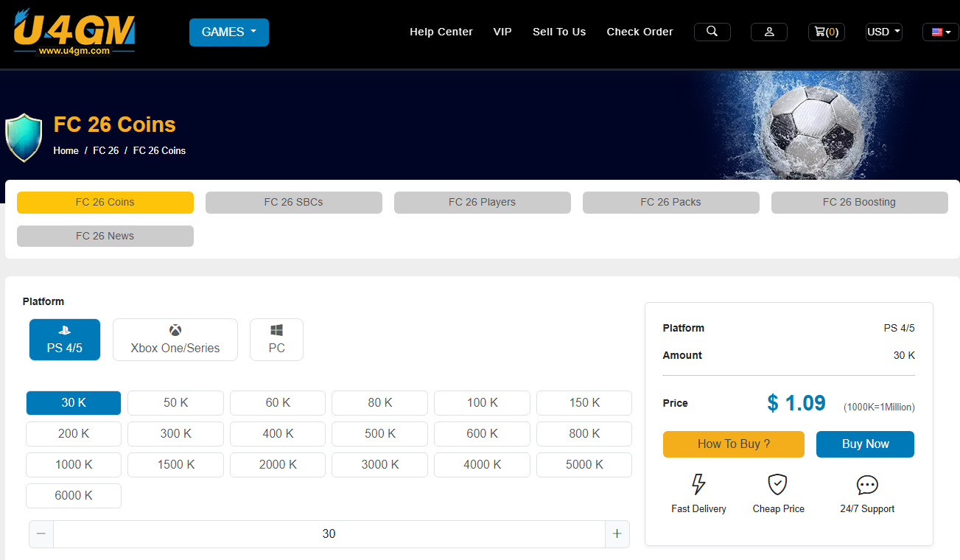Click the Cheap Price shield icon
The height and width of the screenshot is (560, 960).
777,484
